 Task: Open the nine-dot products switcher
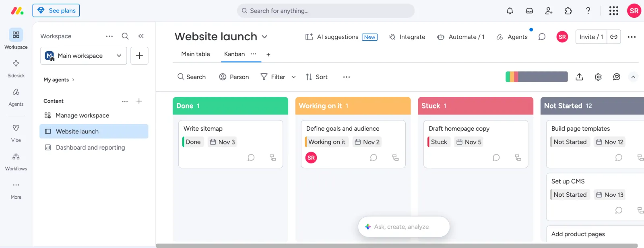click(614, 11)
